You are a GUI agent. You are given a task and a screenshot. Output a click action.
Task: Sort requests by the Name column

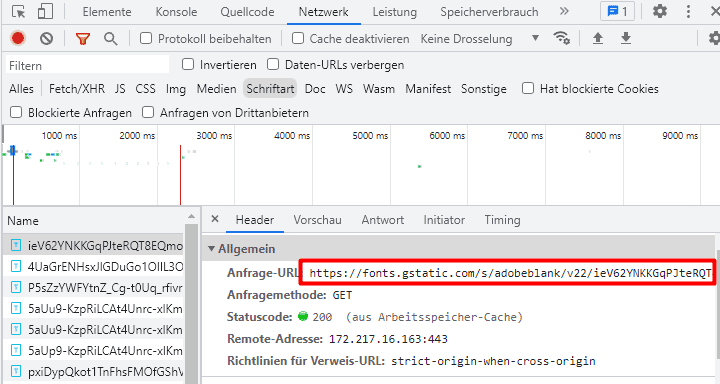click(x=23, y=221)
